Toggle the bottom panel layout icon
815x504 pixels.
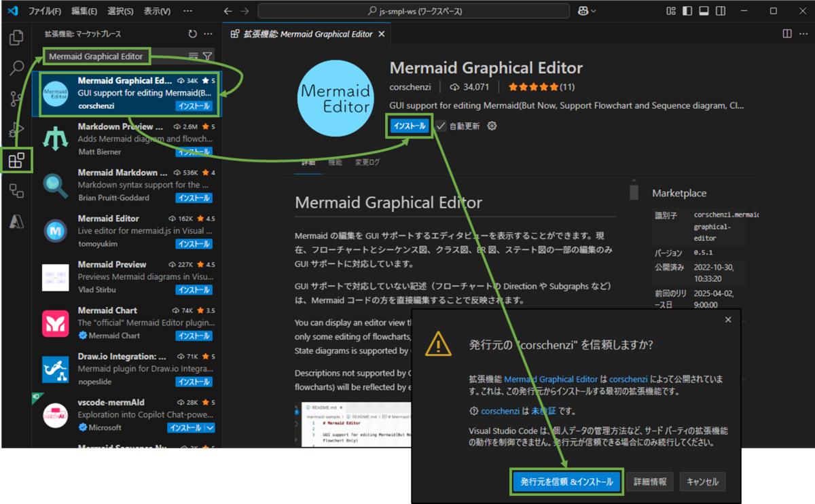[x=704, y=11]
